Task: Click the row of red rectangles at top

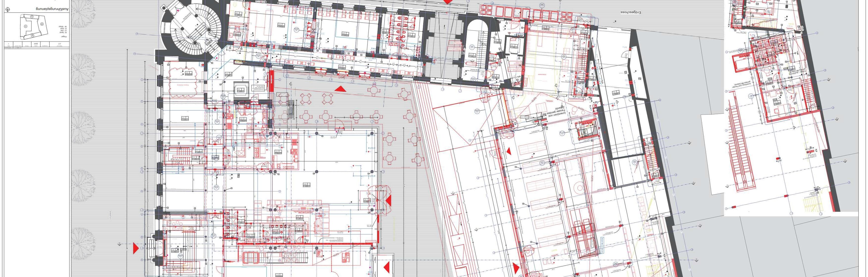Action: [x=526, y=12]
